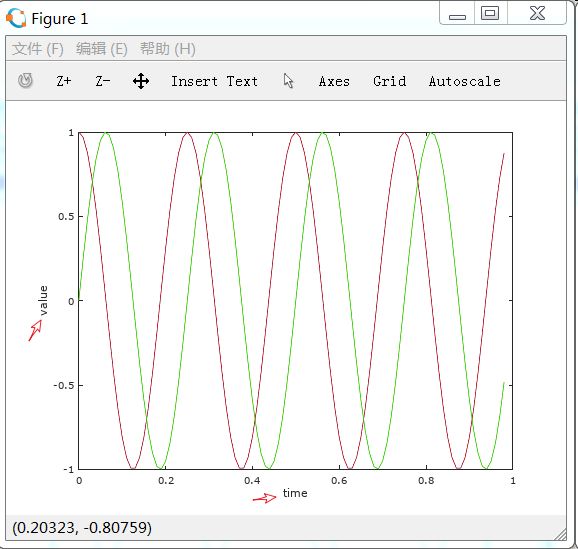Toggle the Grid display

point(390,81)
